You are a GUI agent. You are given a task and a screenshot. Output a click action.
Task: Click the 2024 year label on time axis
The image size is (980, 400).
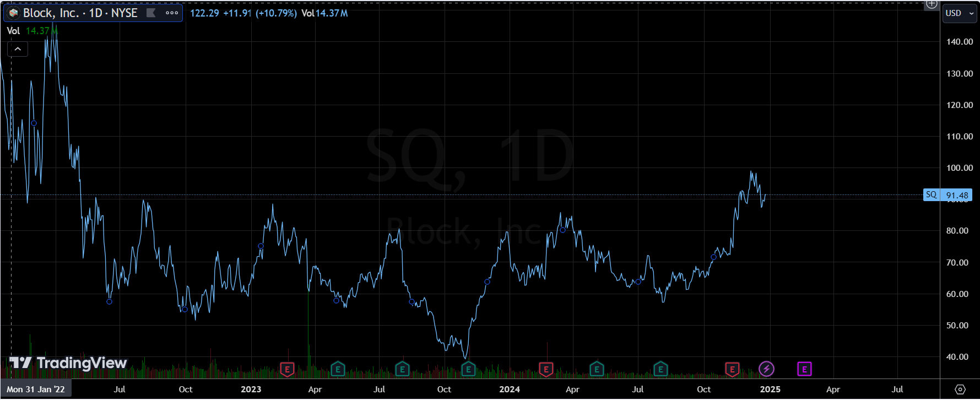point(510,389)
